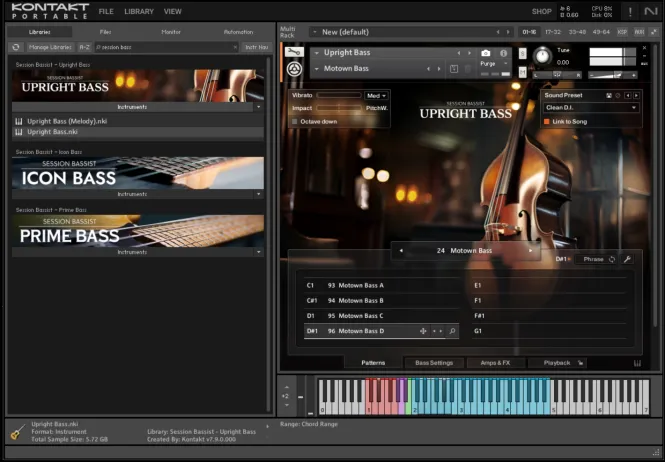Switch to the Files browser tab
This screenshot has height=462, width=665.
(x=106, y=32)
